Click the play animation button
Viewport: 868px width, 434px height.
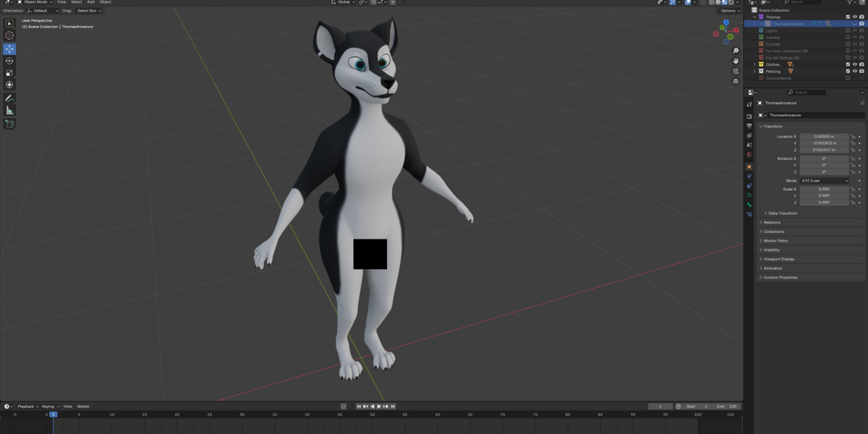379,407
